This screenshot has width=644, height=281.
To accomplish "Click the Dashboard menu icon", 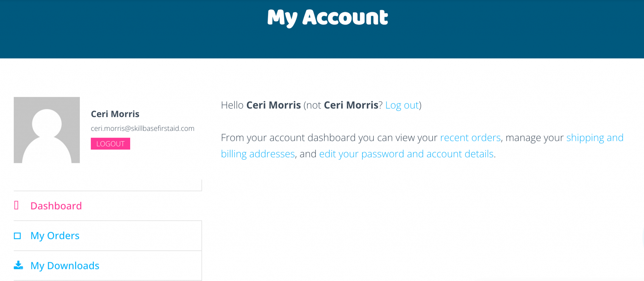I will point(17,205).
